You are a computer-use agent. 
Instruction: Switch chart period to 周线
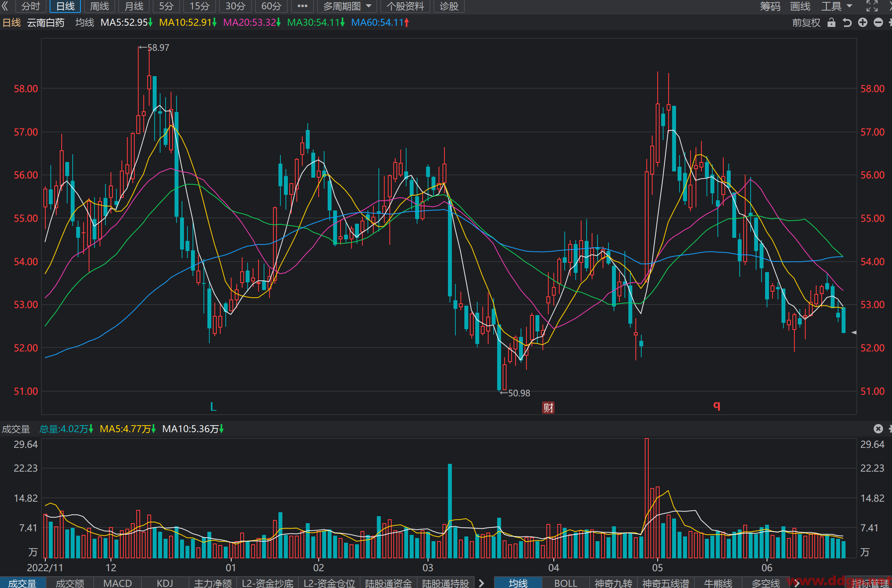(100, 6)
